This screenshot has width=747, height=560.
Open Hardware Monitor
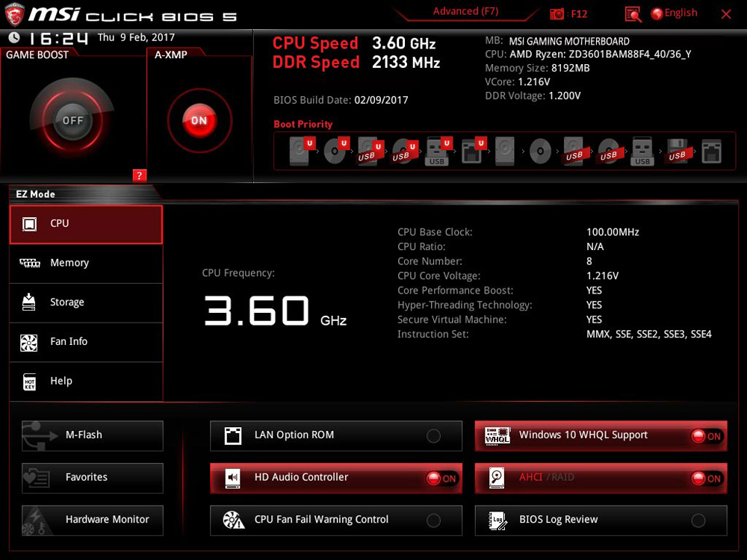[x=93, y=520]
